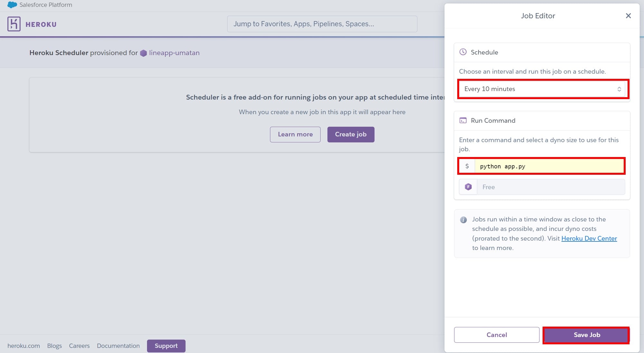Click the Heroku Scheduler heading text
Viewport: 644px width, 353px height.
click(x=59, y=53)
